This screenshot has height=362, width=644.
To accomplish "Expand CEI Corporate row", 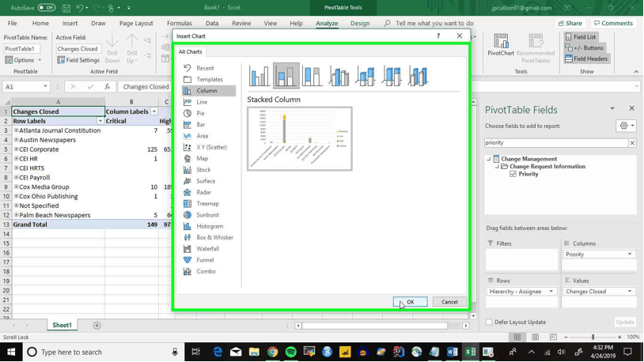I will [x=16, y=149].
